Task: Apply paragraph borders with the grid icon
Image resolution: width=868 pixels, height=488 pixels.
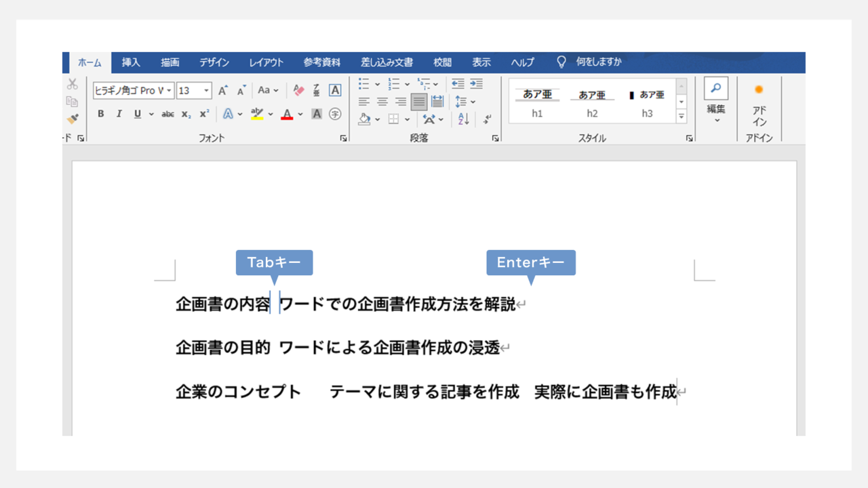Action: click(x=394, y=119)
